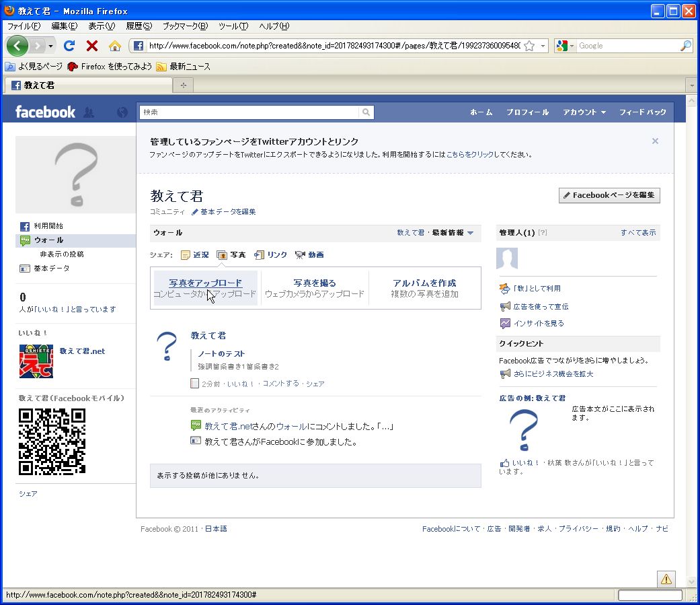Open the Firefox home page icon
This screenshot has width=700, height=605.
(115, 46)
